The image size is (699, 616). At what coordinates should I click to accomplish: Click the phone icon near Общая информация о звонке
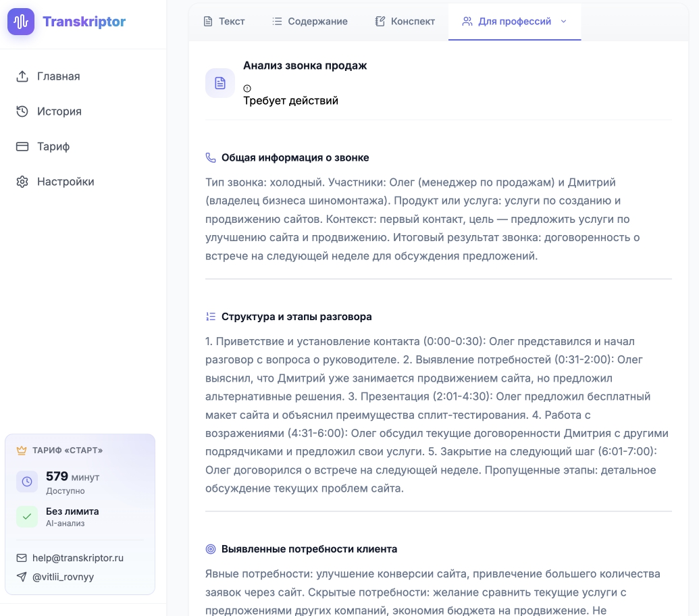[210, 157]
